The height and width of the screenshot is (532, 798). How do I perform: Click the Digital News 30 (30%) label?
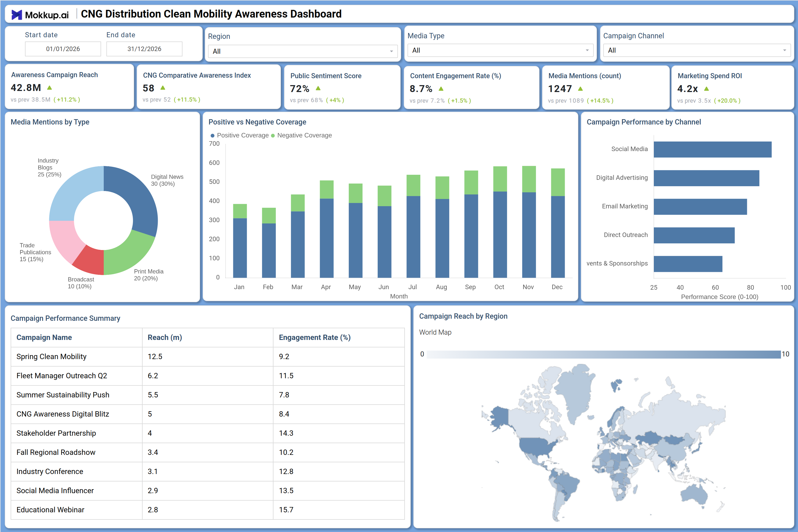(x=167, y=180)
